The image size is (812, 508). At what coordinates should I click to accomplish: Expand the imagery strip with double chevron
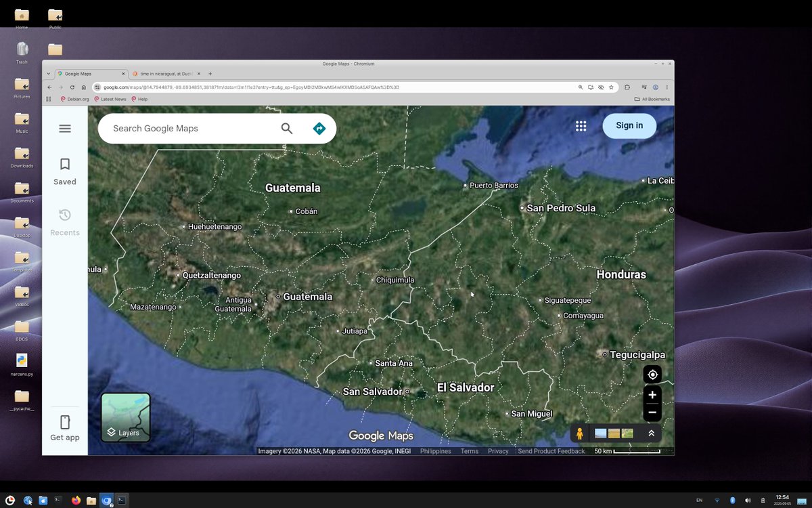[x=651, y=433]
